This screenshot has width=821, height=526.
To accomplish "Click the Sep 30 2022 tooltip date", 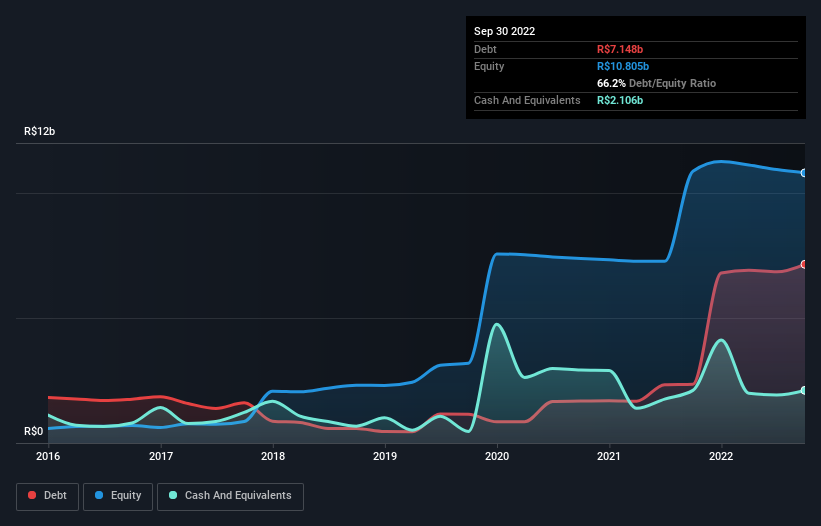I will tap(504, 31).
